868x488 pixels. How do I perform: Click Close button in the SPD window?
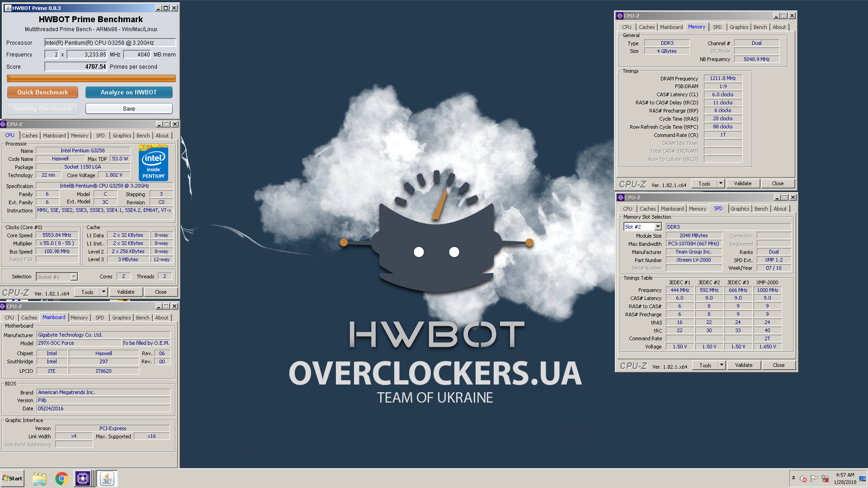point(778,365)
